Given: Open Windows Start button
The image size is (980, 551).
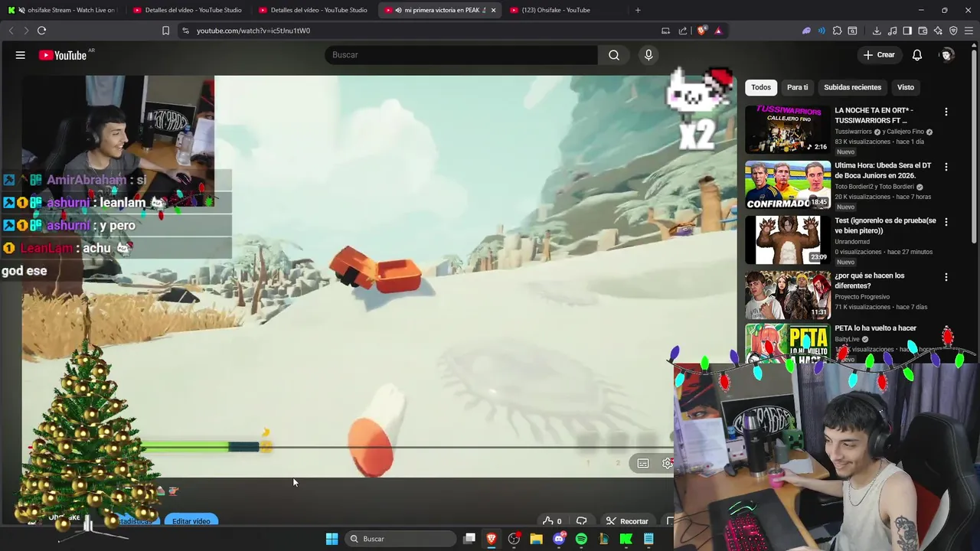Looking at the screenshot, I should click(332, 539).
